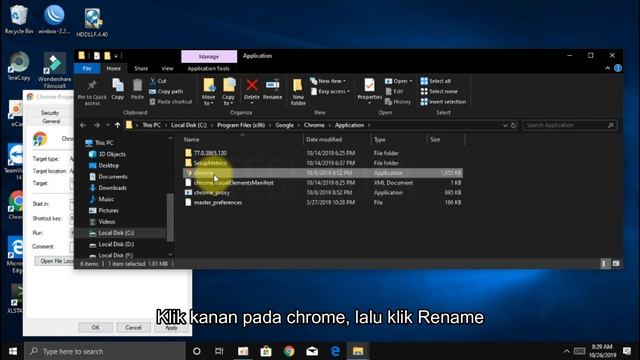This screenshot has height=360, width=640.
Task: Open Chrome from taskbar
Action: tap(289, 351)
